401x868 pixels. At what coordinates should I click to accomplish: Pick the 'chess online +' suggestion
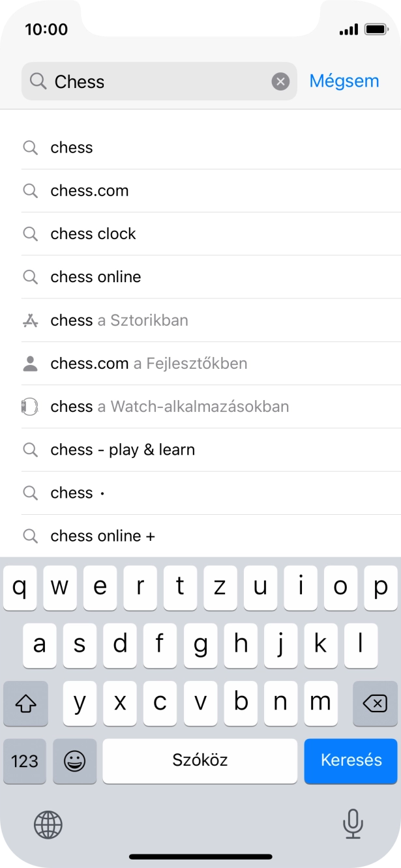(x=102, y=536)
